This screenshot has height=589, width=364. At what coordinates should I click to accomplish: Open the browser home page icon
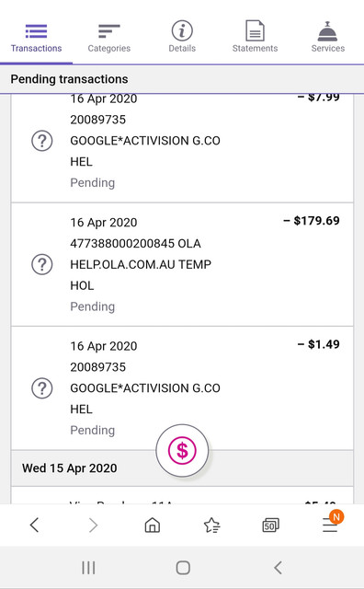[153, 525]
